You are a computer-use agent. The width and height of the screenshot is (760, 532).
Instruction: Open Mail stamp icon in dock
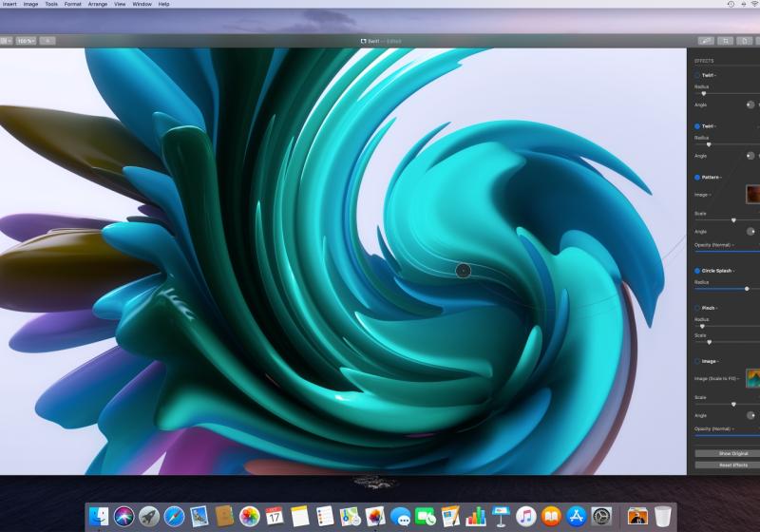[199, 517]
